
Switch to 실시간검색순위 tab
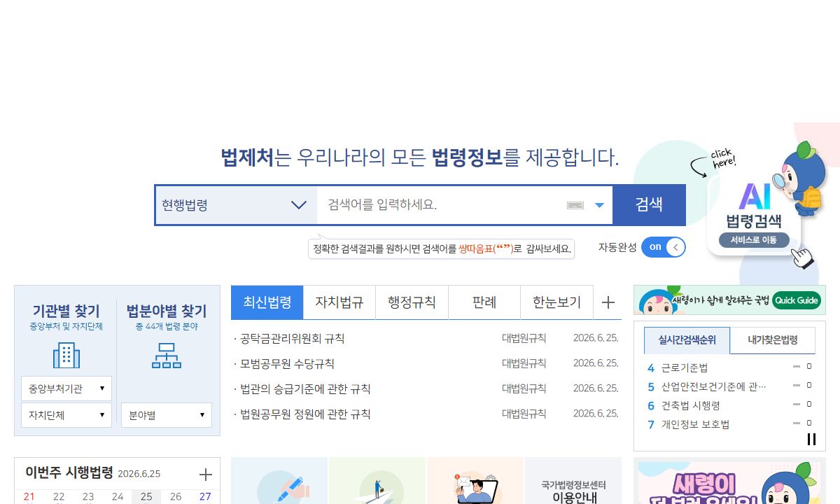point(687,340)
